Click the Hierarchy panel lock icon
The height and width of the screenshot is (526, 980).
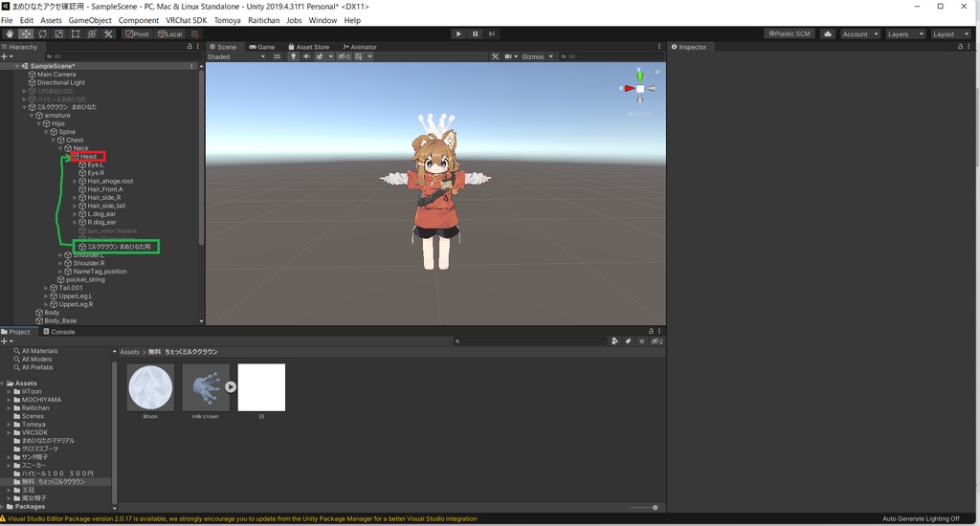189,46
